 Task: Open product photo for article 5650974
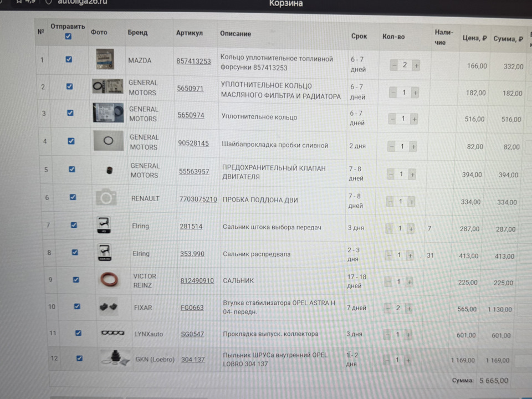point(108,112)
